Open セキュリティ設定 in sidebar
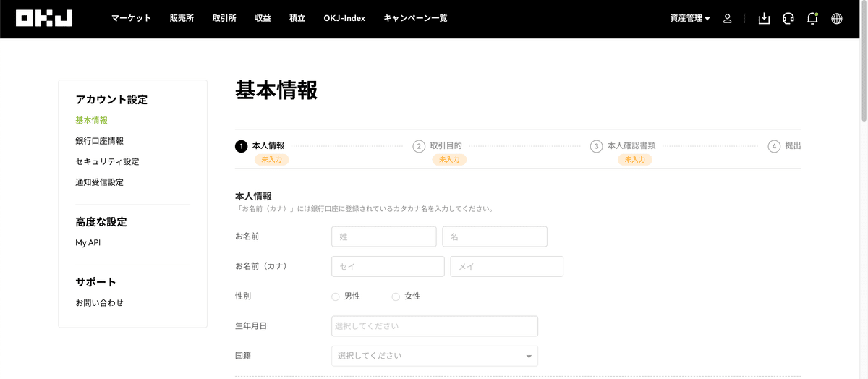 pos(107,161)
